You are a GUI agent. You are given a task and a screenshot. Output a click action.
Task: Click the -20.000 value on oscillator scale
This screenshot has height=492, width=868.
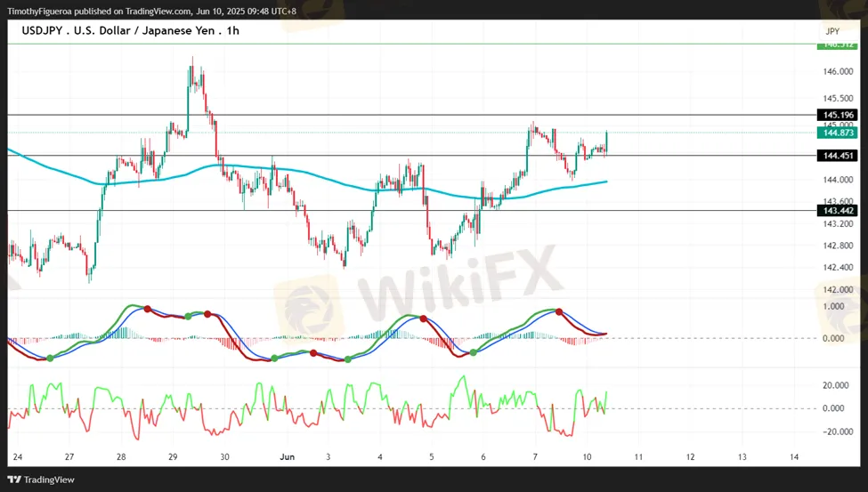[836, 432]
